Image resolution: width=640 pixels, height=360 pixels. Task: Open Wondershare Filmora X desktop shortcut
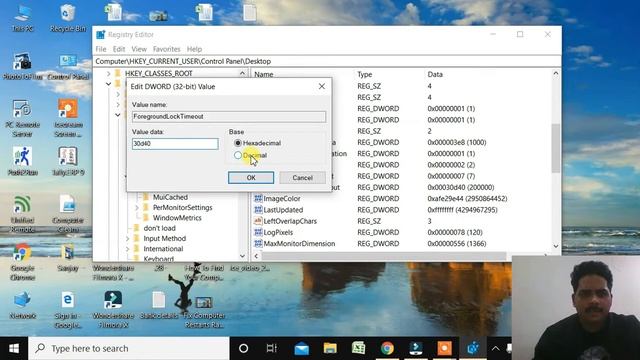click(113, 310)
